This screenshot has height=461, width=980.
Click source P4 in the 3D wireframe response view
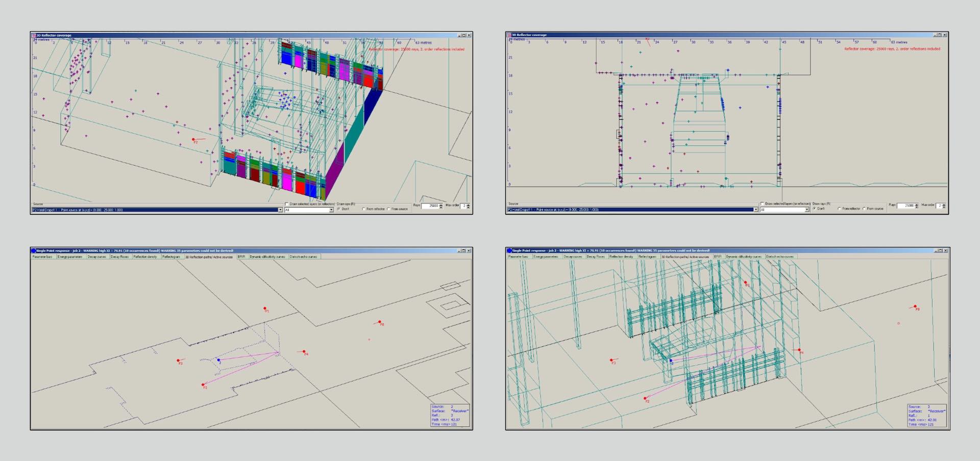800,350
